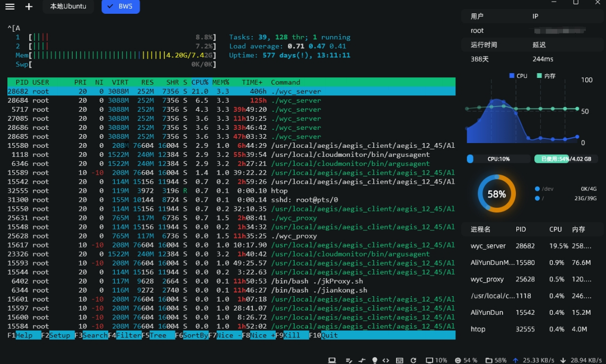This screenshot has width=606, height=364.
Task: Sort process list by PID column header
Action: [521, 229]
